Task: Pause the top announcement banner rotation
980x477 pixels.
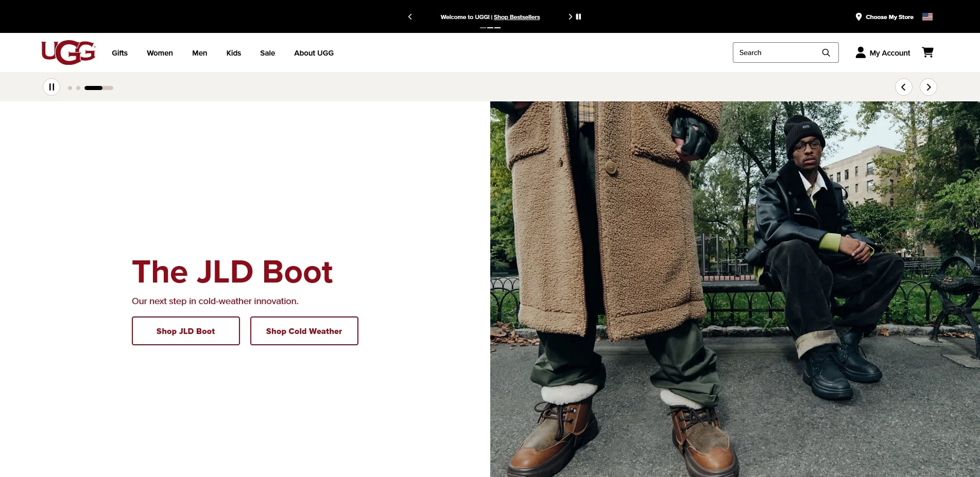Action: [x=579, y=17]
